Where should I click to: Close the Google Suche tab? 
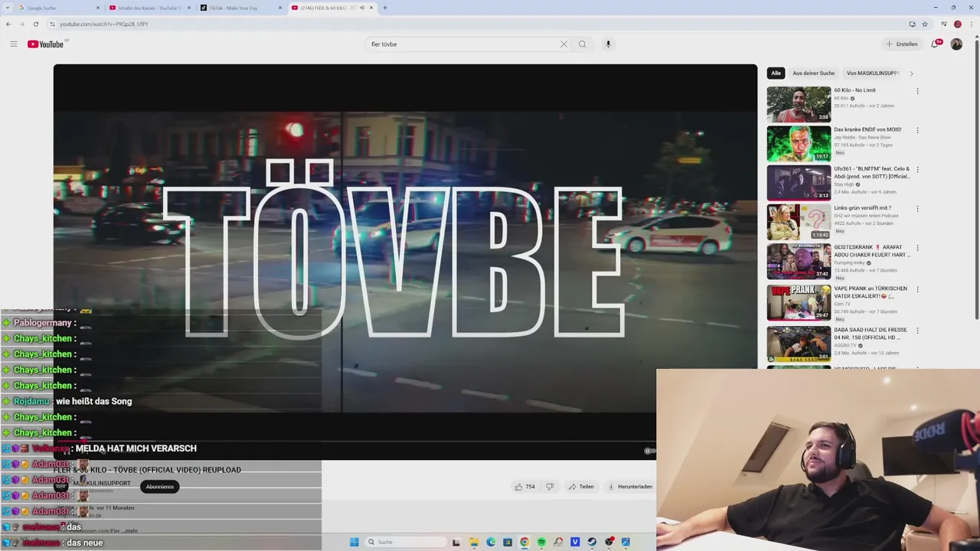pos(97,8)
